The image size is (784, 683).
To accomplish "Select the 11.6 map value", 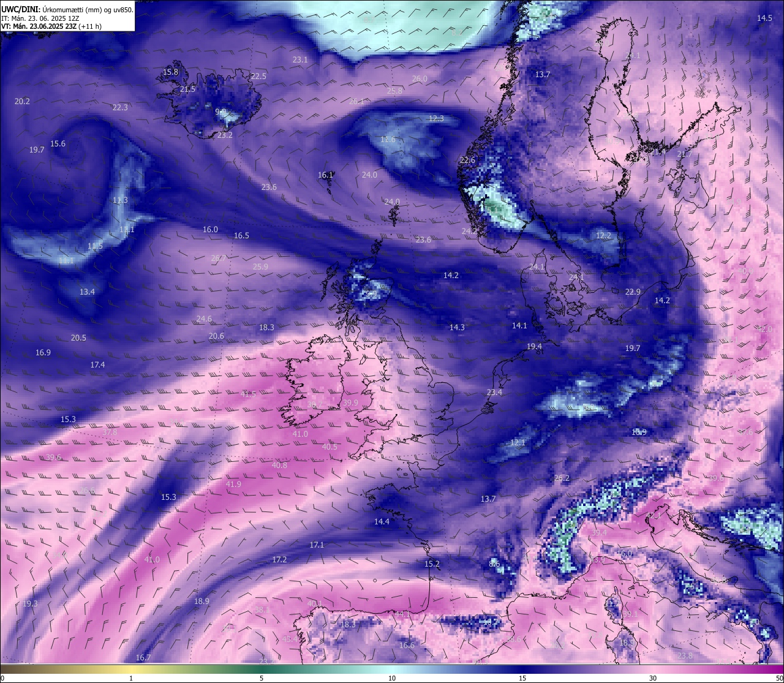I will pos(388,140).
